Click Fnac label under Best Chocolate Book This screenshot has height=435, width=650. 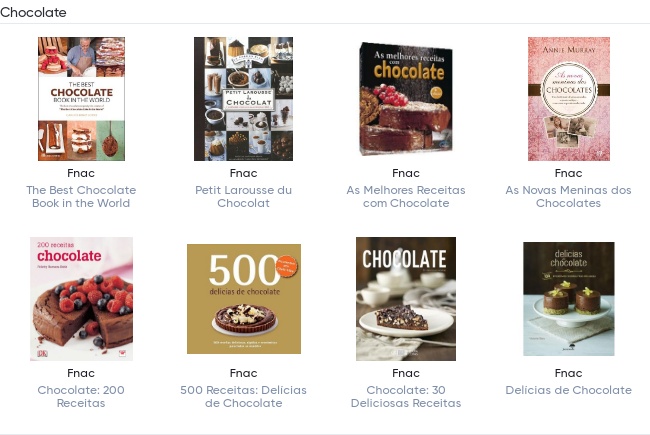point(81,173)
